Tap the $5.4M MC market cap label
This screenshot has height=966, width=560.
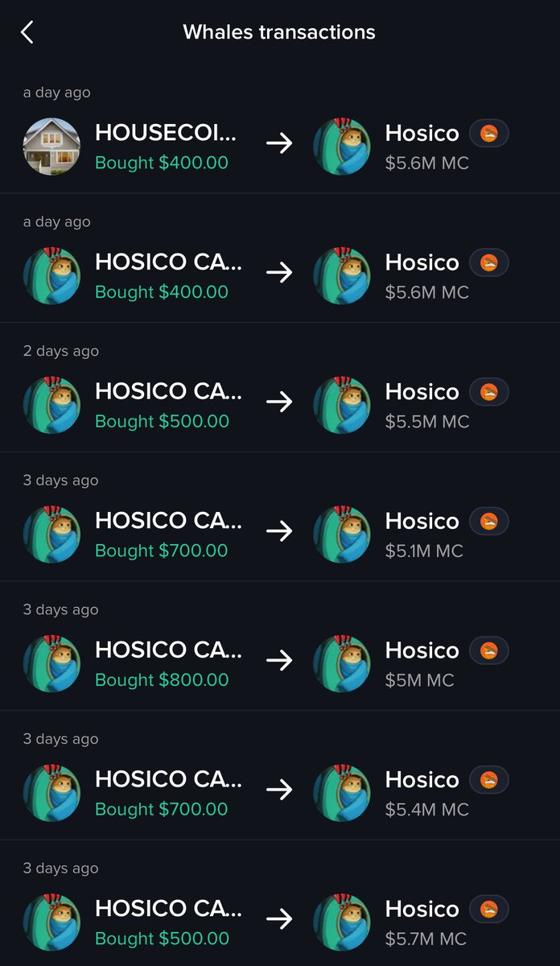(426, 810)
